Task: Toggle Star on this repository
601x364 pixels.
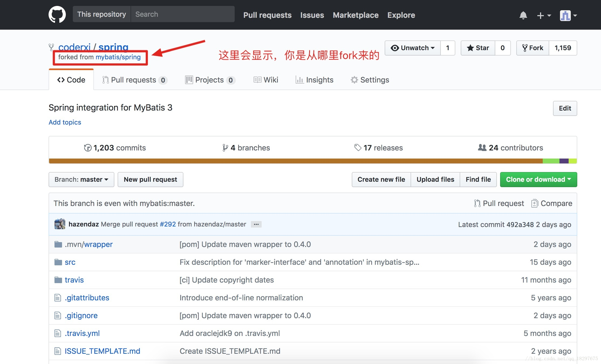Action: [478, 48]
